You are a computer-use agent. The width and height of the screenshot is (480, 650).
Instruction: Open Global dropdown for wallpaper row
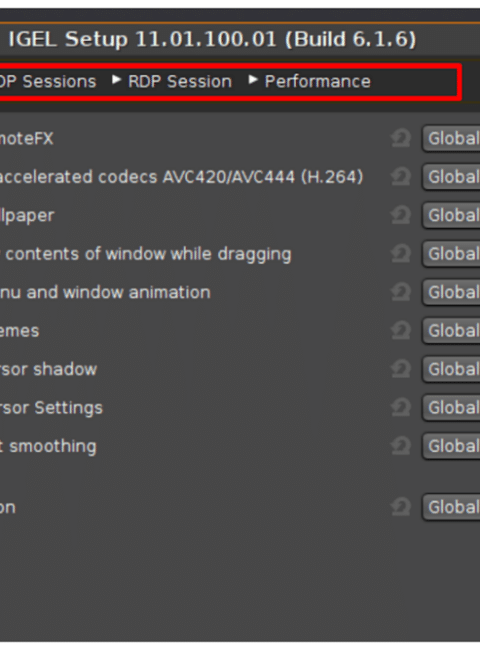click(x=451, y=216)
